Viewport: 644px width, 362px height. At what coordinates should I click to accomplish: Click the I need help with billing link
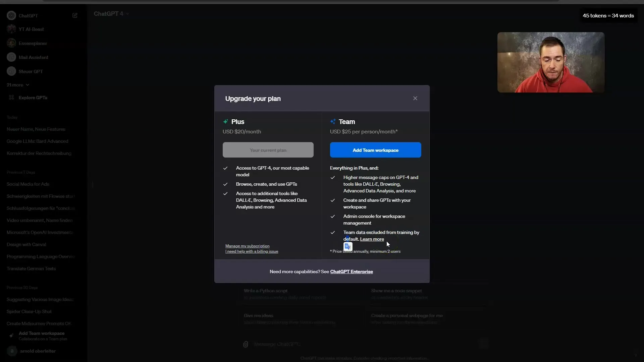(x=252, y=251)
